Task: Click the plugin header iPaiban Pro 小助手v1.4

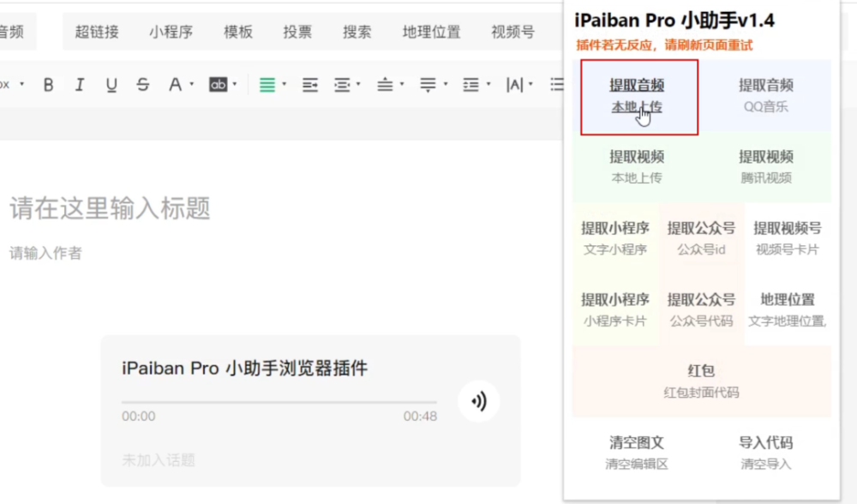Action: click(674, 21)
